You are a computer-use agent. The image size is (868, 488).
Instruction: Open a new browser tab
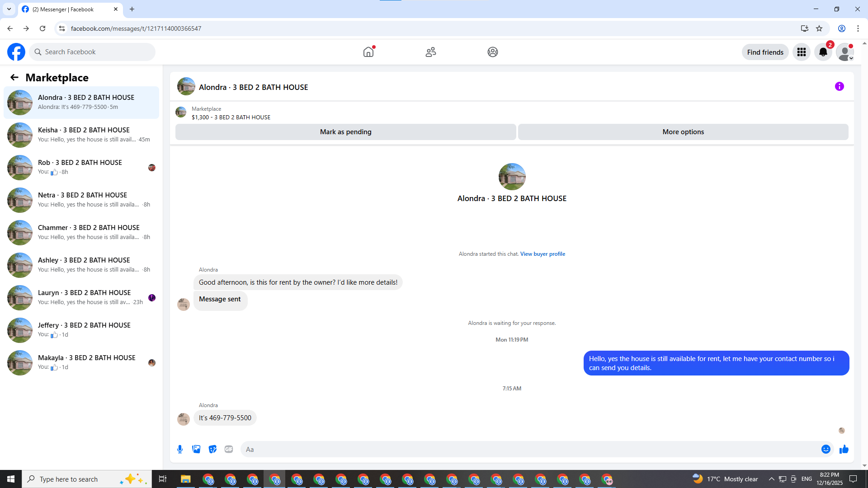point(132,9)
